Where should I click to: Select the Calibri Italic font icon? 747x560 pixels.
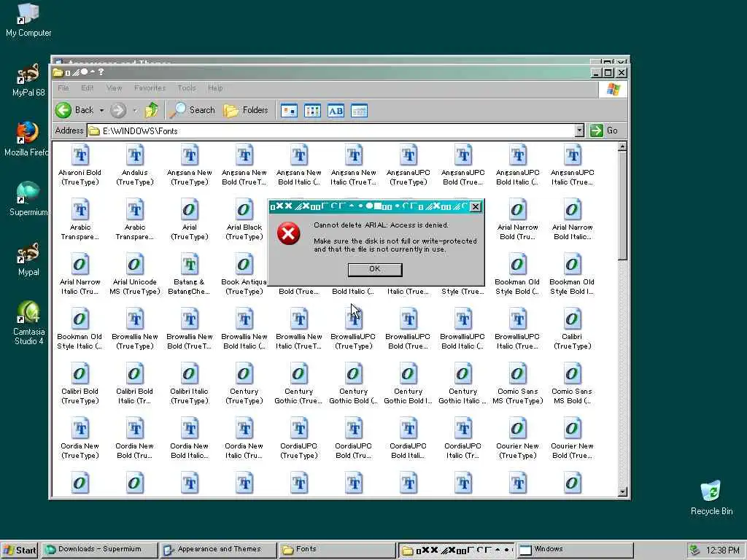point(190,384)
